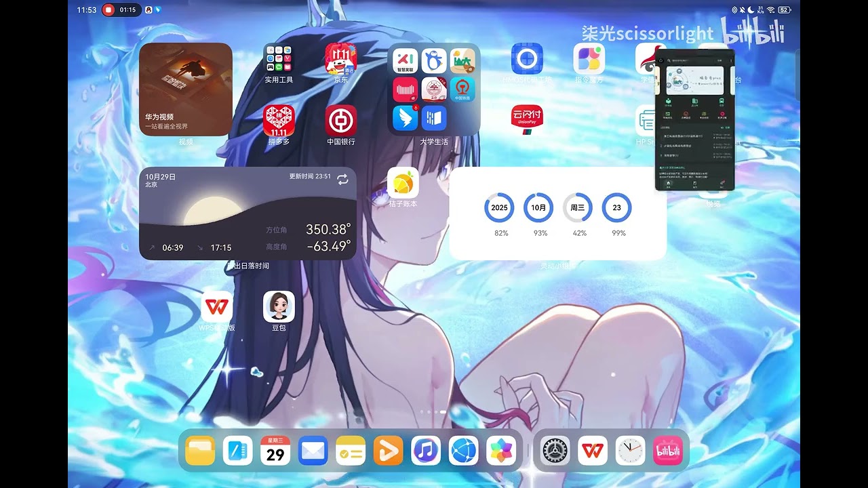Open the Calendar showing 29 in the dock
The image size is (868, 488).
[x=275, y=451]
